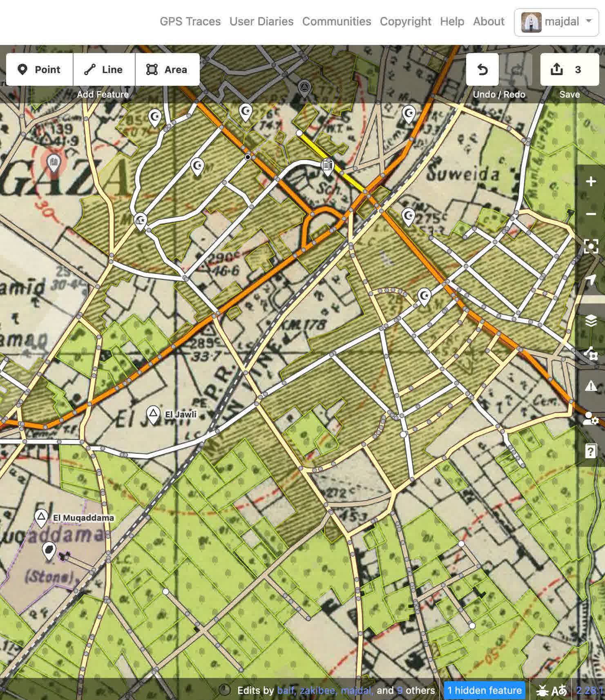This screenshot has height=700, width=605.
Task: Open the Issues warning panel
Action: pyautogui.click(x=591, y=386)
